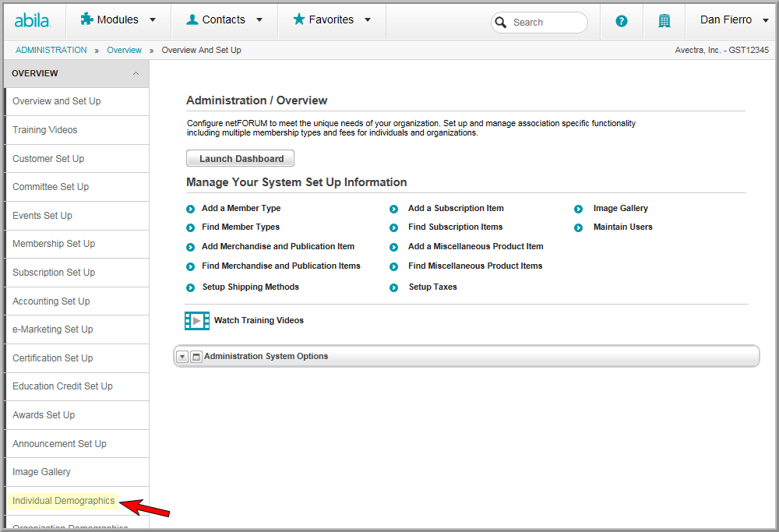Open the Watch Training Videos link
This screenshot has width=779, height=532.
click(x=259, y=320)
